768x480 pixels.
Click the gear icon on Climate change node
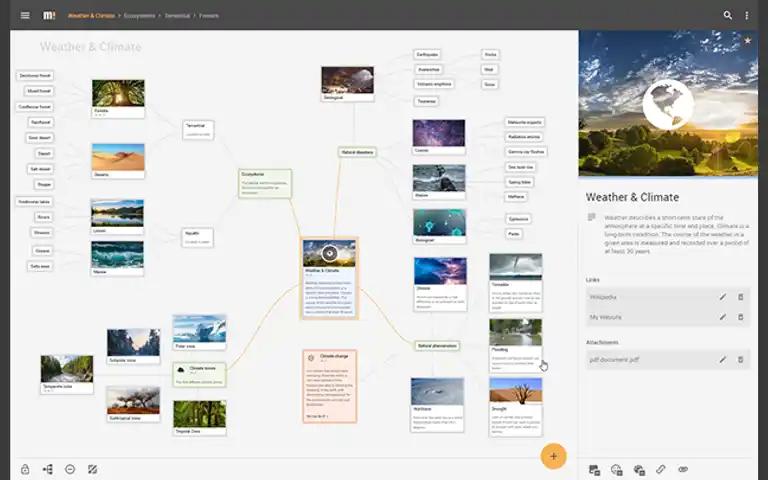[x=311, y=358]
